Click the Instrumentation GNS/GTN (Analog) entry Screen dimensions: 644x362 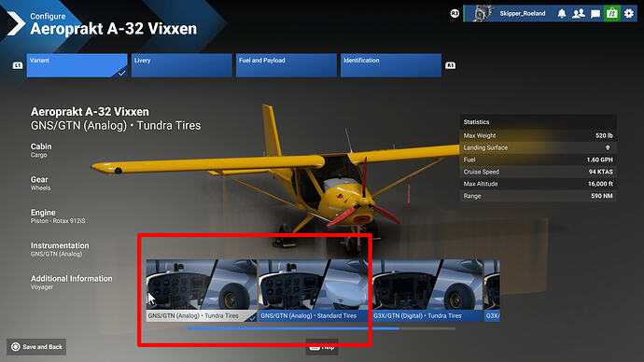click(x=60, y=249)
